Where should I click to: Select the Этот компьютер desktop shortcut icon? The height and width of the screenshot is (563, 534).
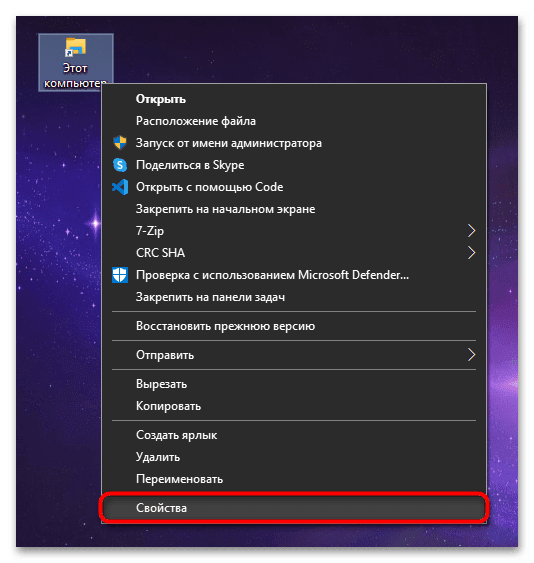tap(75, 62)
